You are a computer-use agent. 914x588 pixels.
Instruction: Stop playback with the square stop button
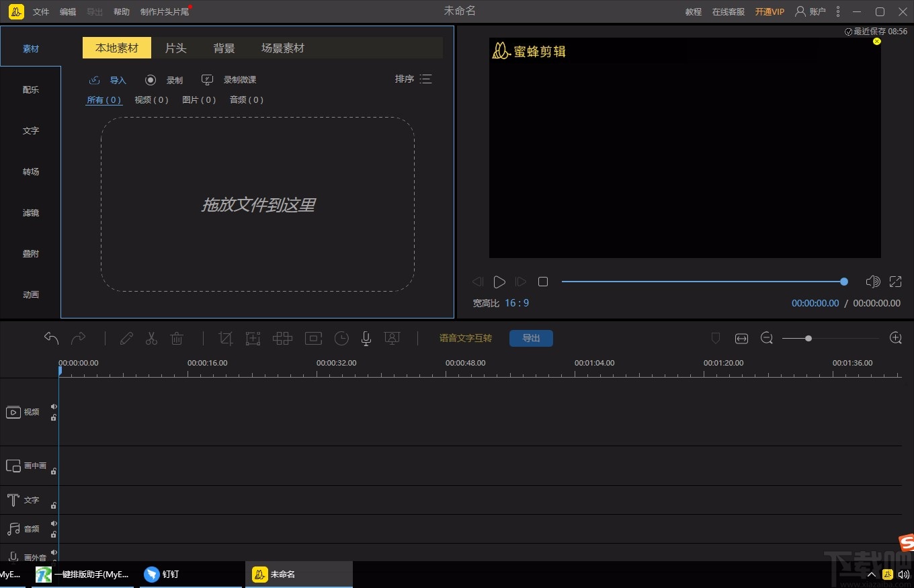click(543, 282)
